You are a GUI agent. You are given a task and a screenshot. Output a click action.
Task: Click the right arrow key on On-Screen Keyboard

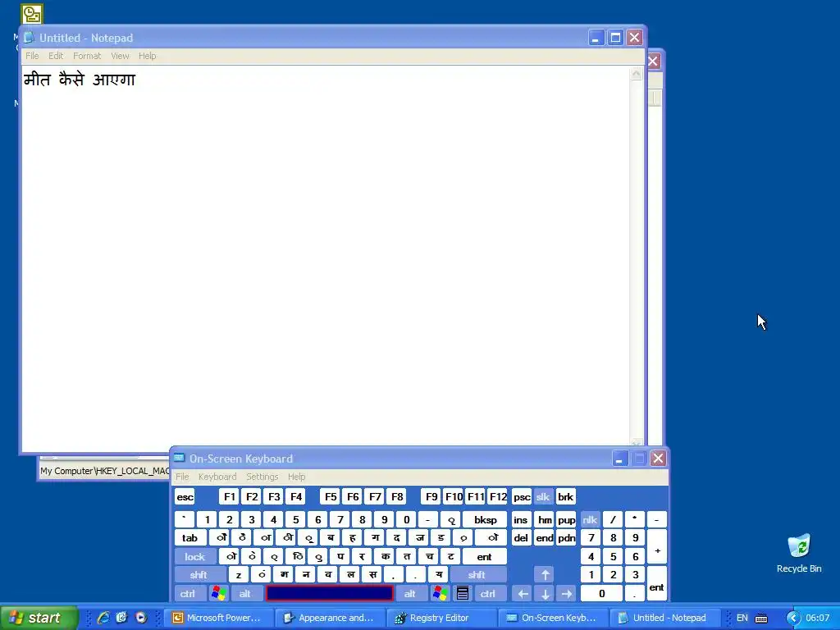point(567,593)
